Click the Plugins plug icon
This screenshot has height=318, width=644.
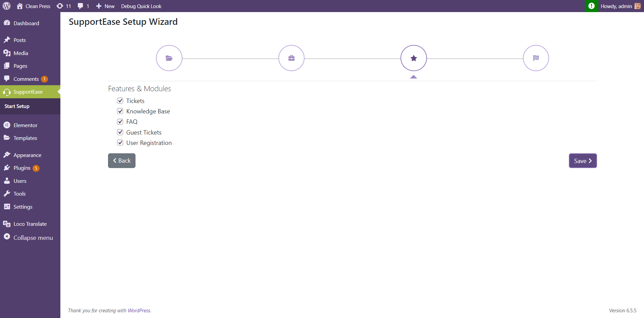(7, 168)
